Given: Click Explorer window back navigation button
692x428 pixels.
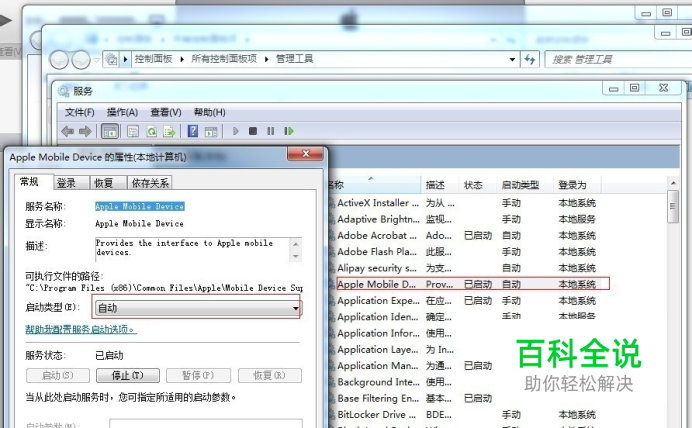Looking at the screenshot, I should click(59, 60).
